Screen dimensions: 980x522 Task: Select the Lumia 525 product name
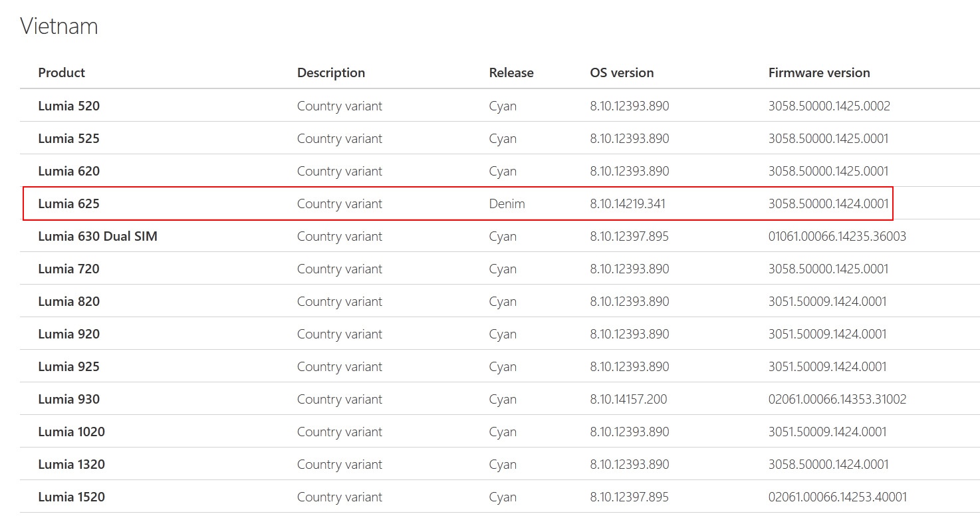tap(69, 138)
